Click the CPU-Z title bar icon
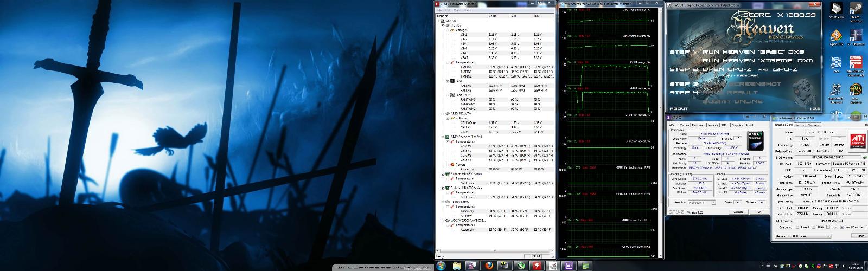This screenshot has width=868, height=271. coord(668,117)
